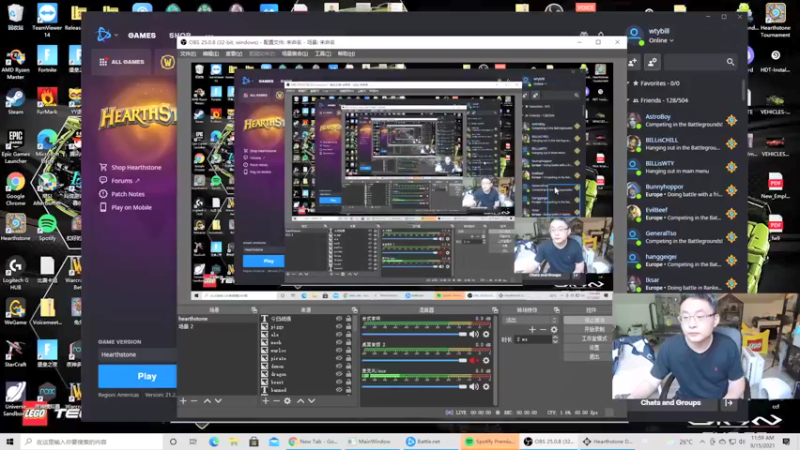Expand Chats and Groups panel arrow

[729, 403]
